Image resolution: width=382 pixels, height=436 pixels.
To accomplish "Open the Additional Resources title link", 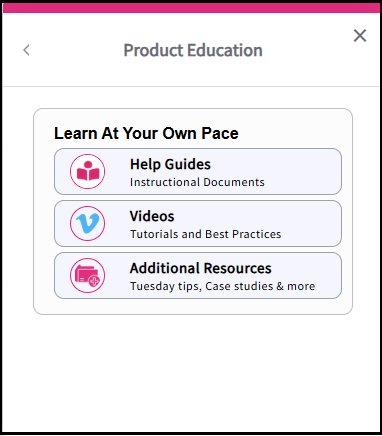I will (201, 268).
